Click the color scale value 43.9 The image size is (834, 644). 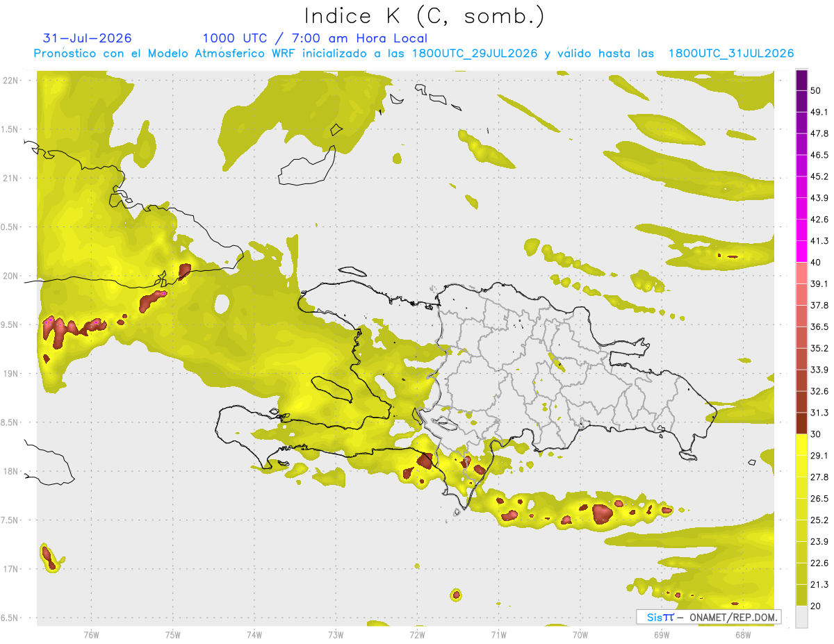click(819, 198)
